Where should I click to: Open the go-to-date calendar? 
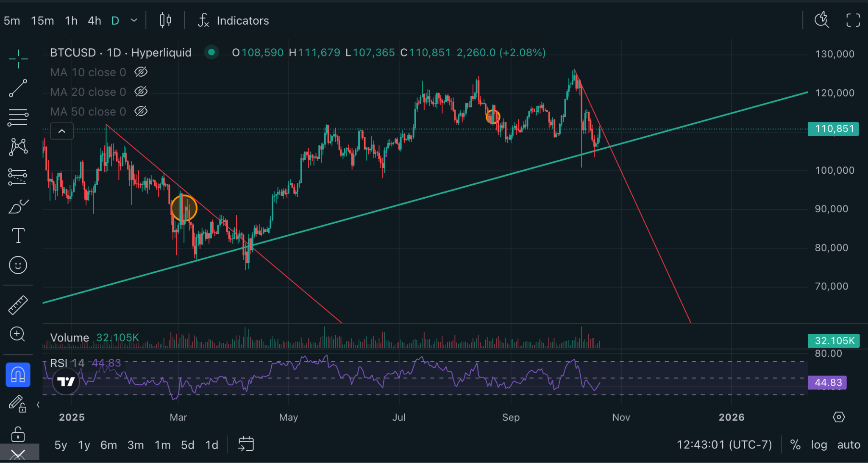coord(246,444)
